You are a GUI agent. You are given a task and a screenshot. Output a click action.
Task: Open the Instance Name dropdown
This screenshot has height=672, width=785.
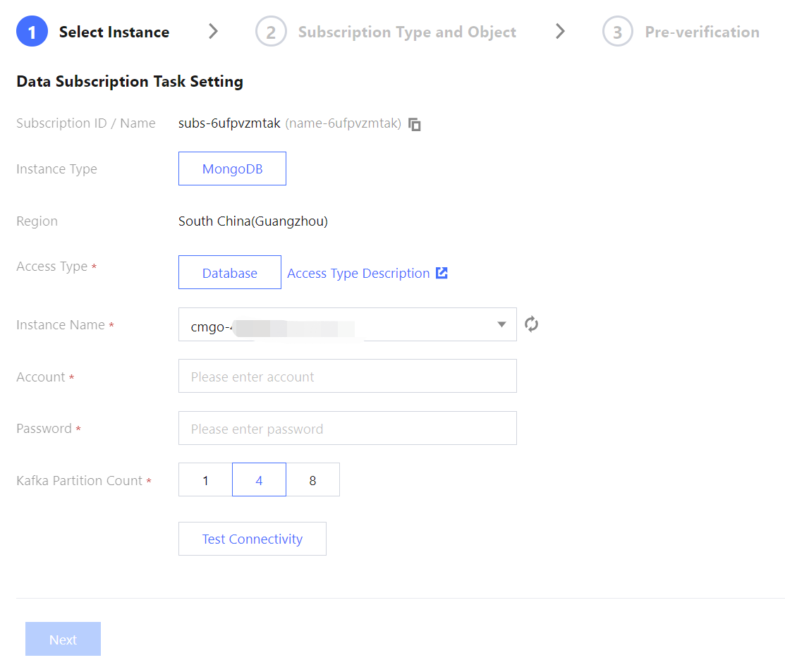click(x=347, y=324)
